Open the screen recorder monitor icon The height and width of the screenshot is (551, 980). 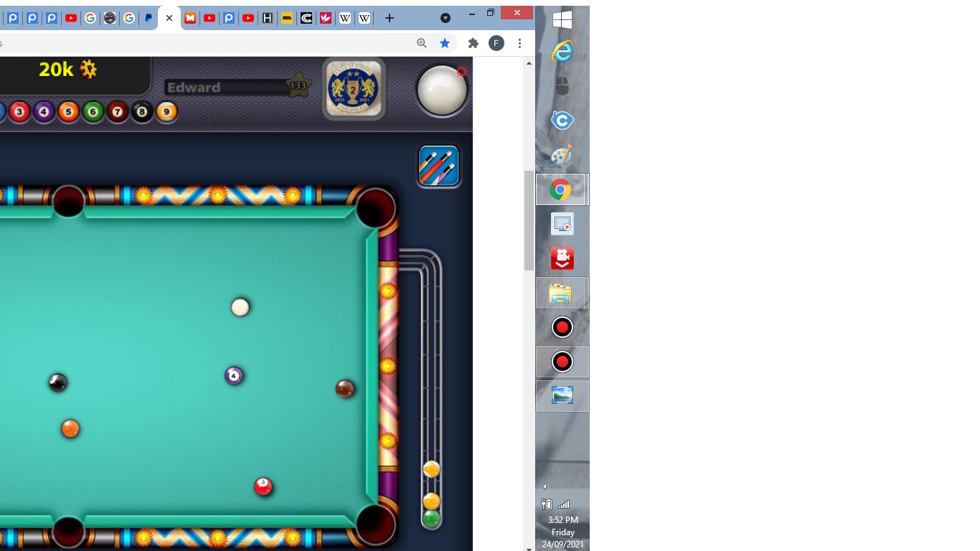coord(562,224)
